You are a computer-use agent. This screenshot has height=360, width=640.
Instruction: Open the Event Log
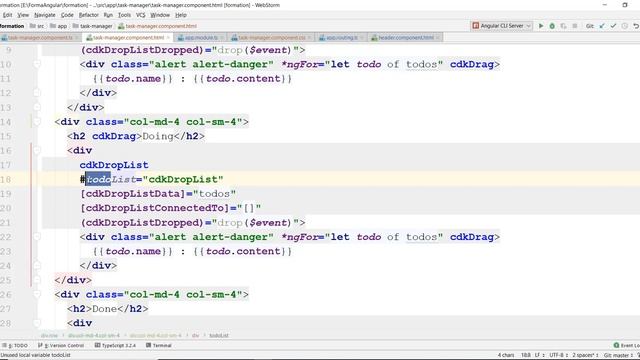click(627, 345)
